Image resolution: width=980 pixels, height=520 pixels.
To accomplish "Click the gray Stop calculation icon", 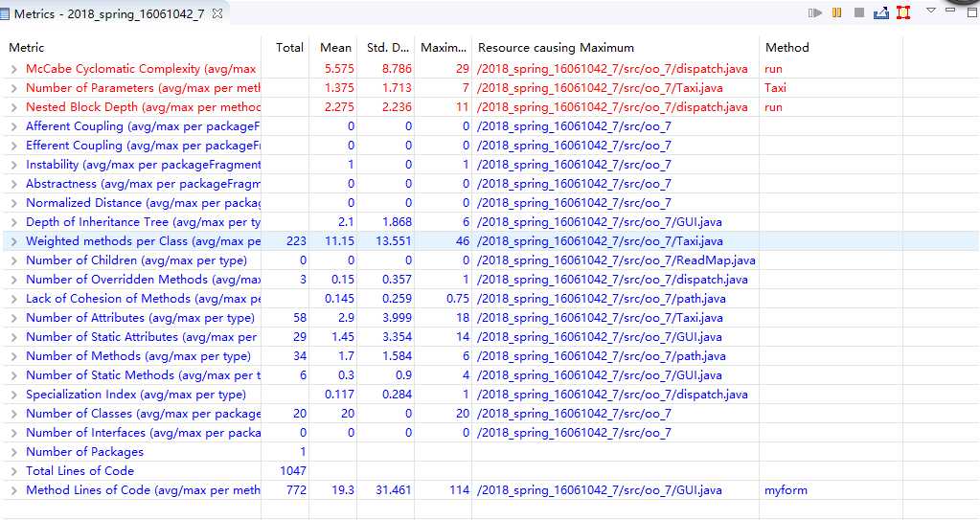I will [x=859, y=12].
